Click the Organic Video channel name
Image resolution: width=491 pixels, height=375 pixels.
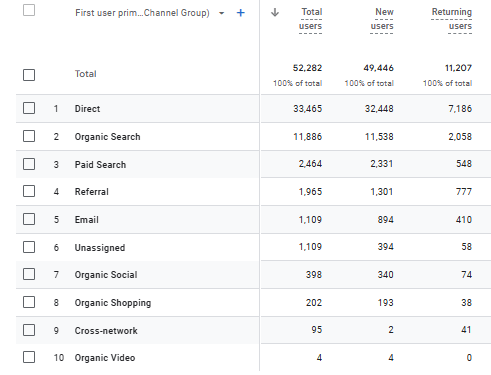[x=105, y=358]
